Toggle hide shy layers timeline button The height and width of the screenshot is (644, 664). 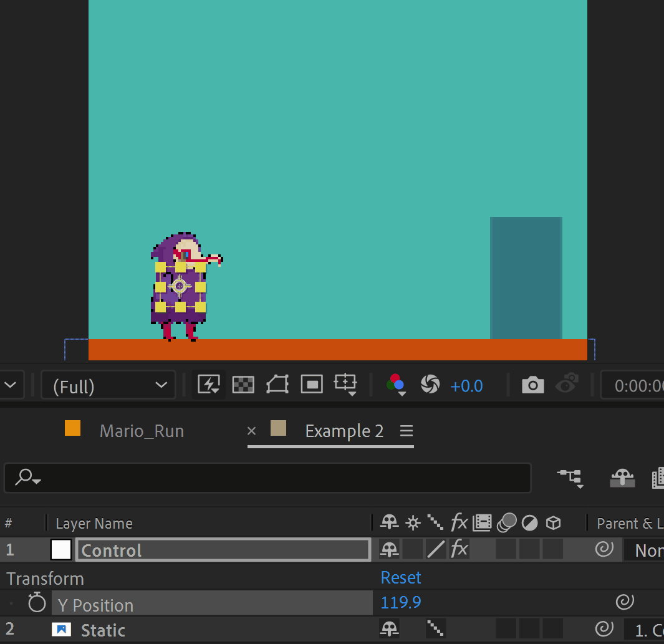tap(622, 478)
